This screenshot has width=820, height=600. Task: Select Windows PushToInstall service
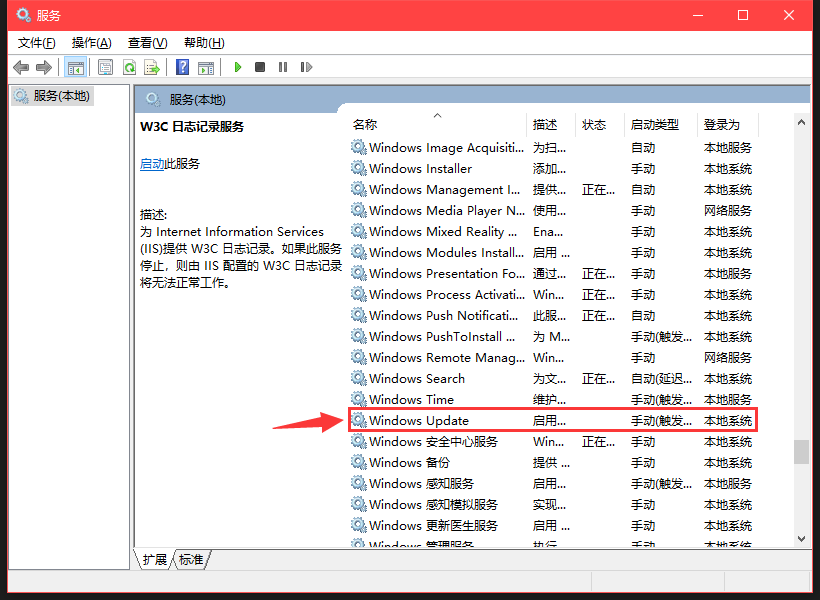(553, 337)
